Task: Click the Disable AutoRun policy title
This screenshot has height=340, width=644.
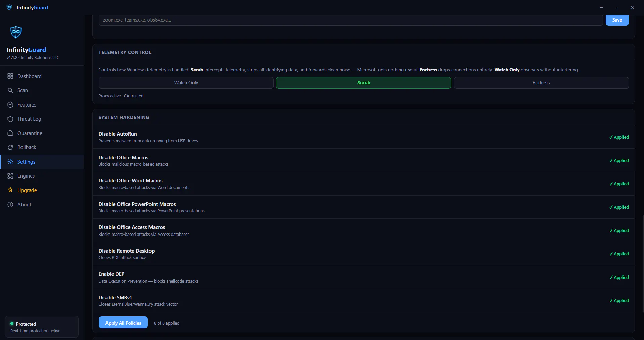Action: (x=118, y=134)
